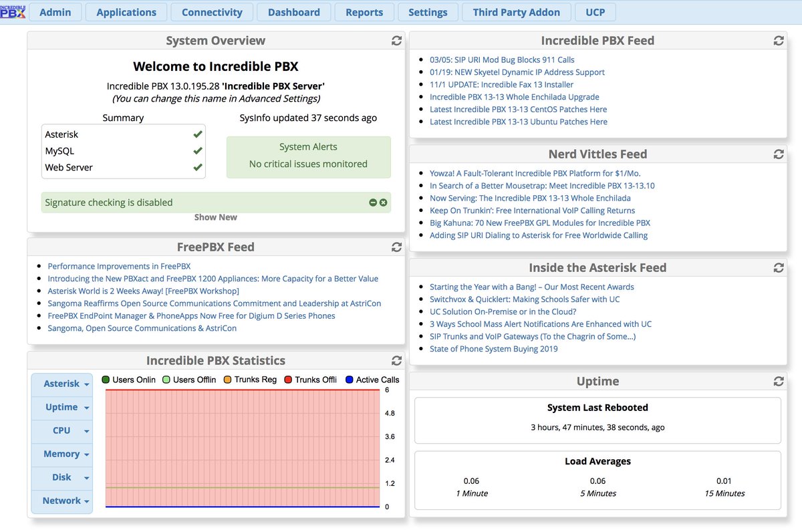The width and height of the screenshot is (802, 532).
Task: Refresh the FreePBX Feed panel
Action: coord(396,247)
